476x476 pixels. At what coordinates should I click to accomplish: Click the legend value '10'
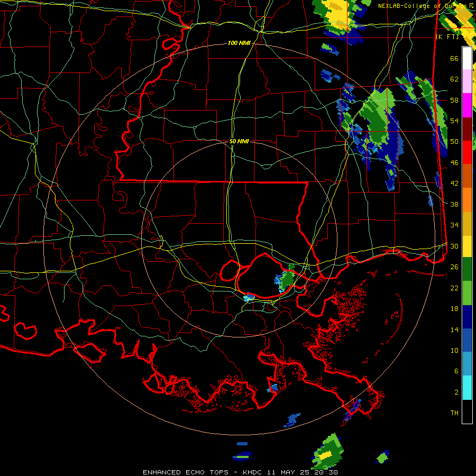coord(454,350)
